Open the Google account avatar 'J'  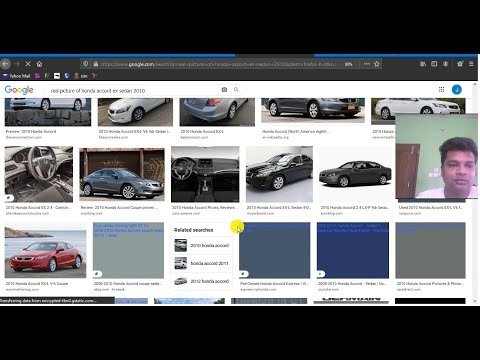[457, 90]
